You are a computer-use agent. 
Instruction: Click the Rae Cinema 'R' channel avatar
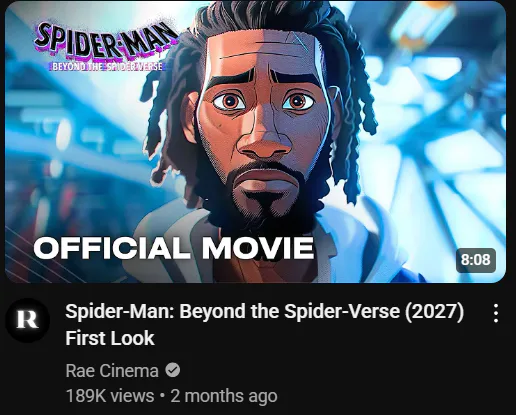tap(28, 320)
